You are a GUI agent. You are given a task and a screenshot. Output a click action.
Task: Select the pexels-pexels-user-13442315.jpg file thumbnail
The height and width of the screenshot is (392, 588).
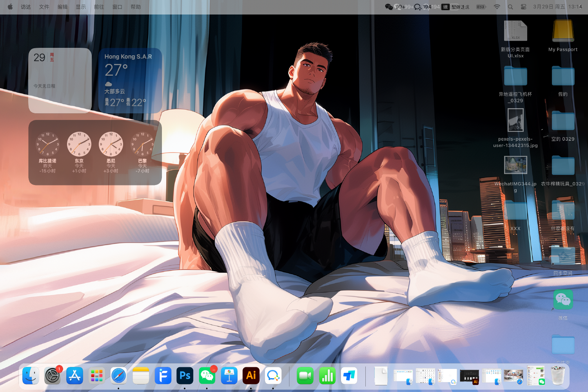point(515,120)
